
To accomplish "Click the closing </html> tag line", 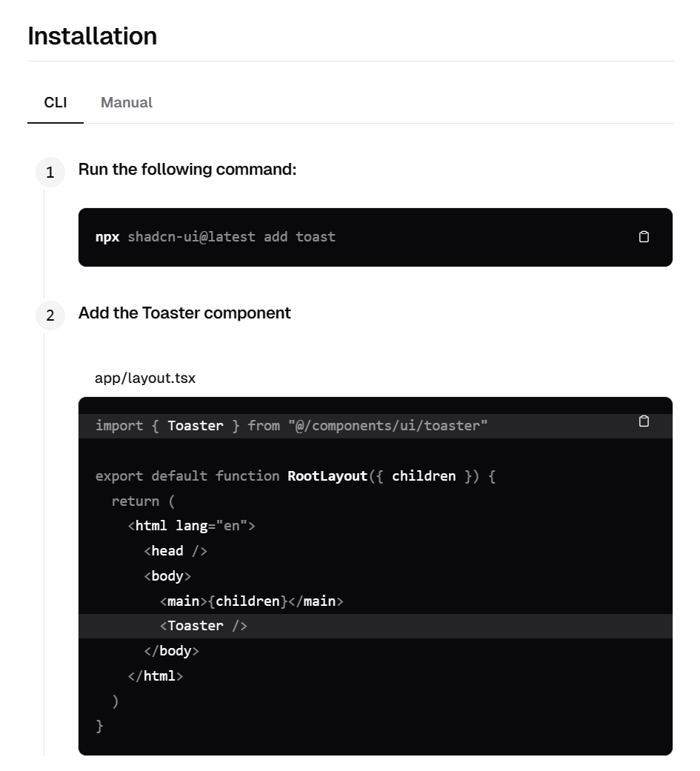I will [156, 676].
